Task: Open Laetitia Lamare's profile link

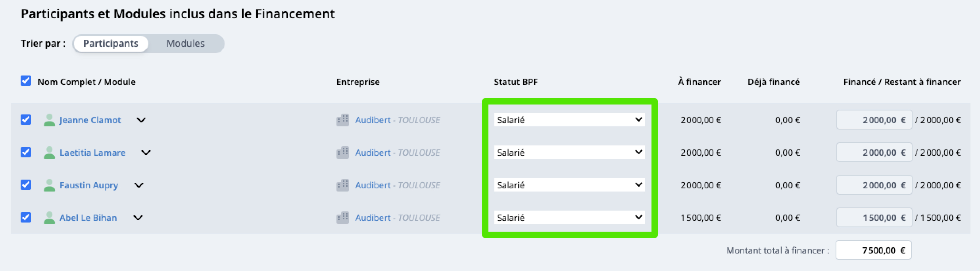Action: pyautogui.click(x=92, y=153)
